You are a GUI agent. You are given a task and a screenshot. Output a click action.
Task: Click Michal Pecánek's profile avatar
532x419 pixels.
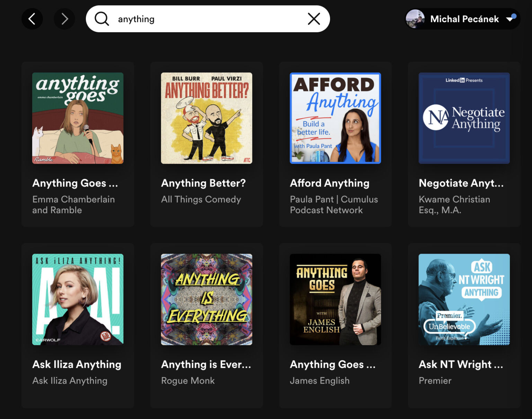coord(415,19)
